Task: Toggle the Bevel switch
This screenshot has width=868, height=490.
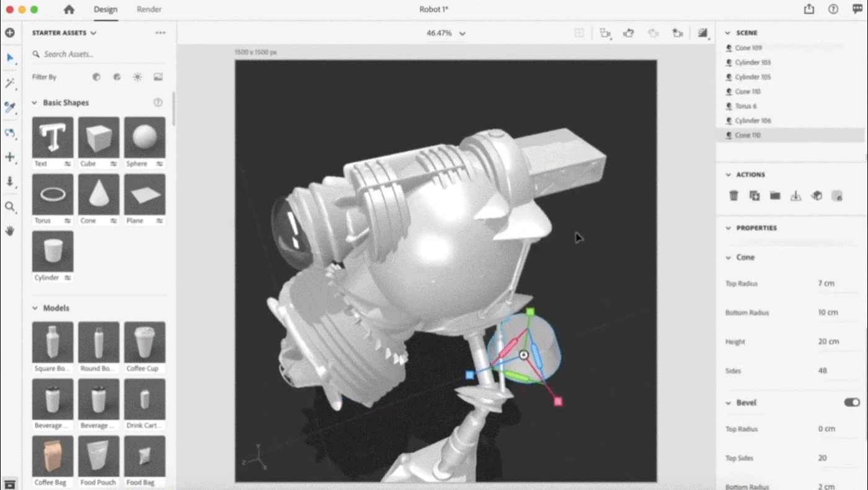Action: (x=852, y=403)
